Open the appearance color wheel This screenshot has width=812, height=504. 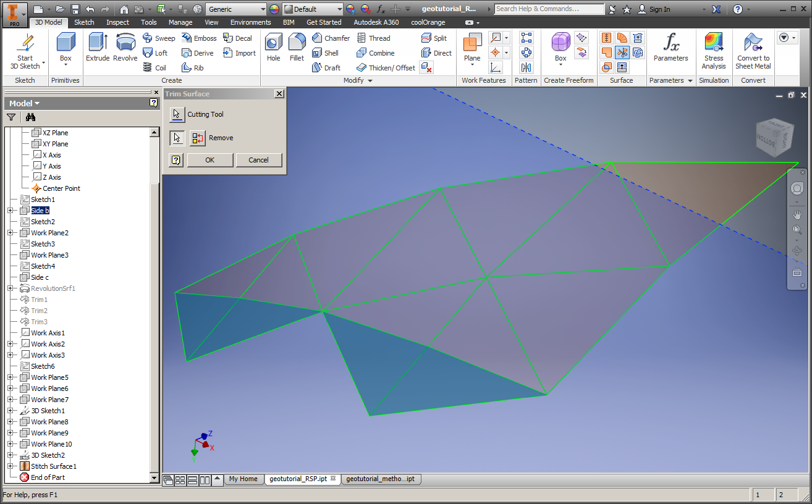pyautogui.click(x=274, y=9)
